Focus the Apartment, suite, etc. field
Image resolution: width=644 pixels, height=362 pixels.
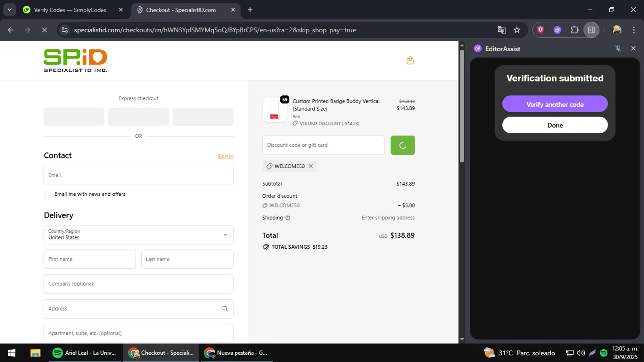[139, 333]
